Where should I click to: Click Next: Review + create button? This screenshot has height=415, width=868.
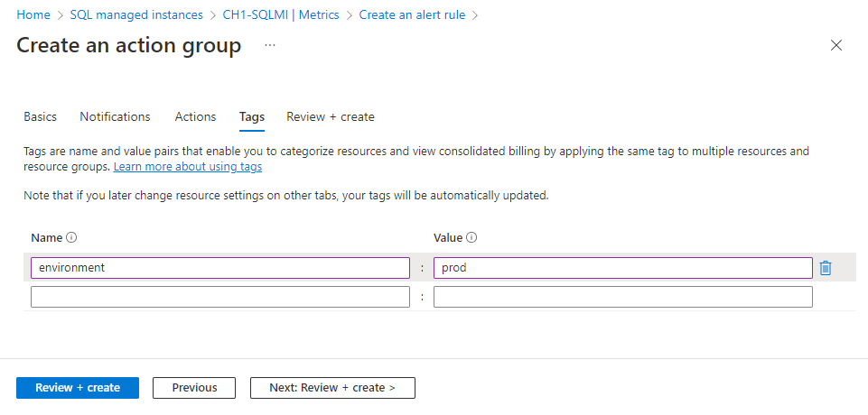click(332, 388)
